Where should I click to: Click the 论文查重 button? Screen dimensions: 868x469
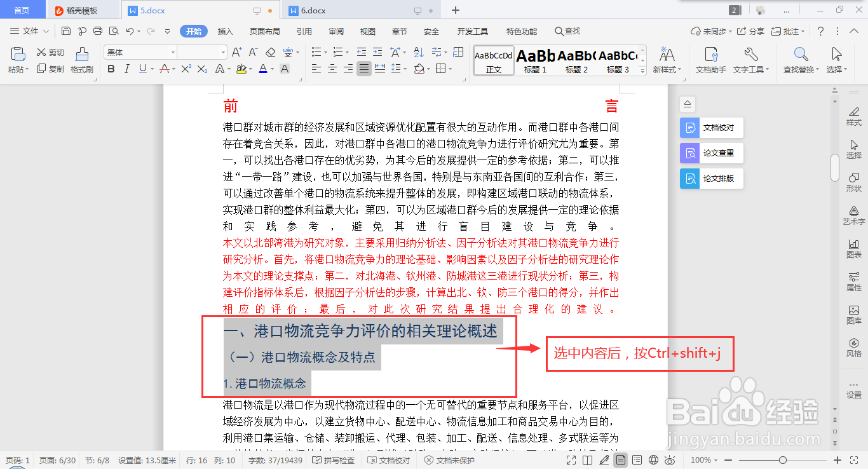tap(711, 153)
